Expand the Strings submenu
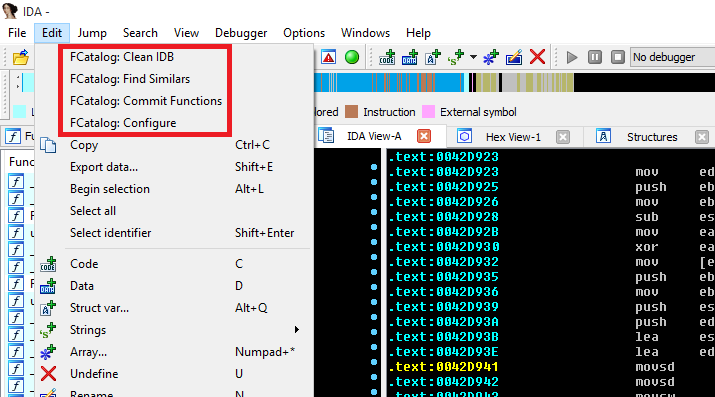715x397 pixels. [x=174, y=330]
